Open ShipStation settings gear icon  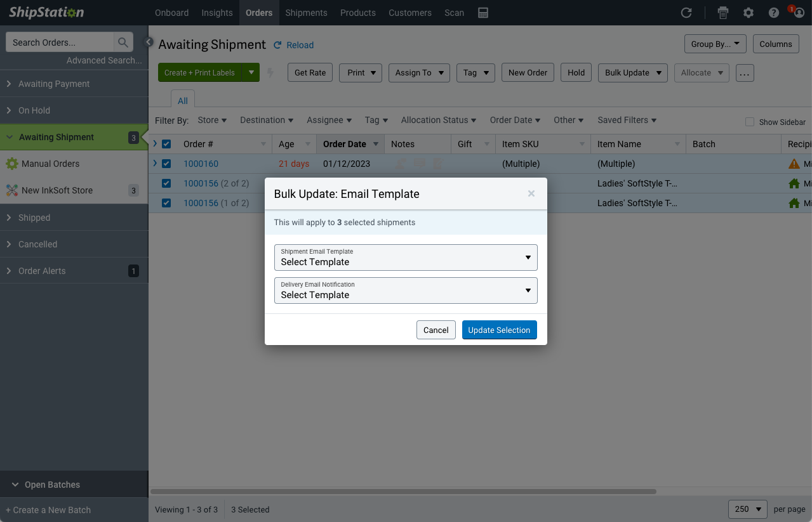click(749, 12)
